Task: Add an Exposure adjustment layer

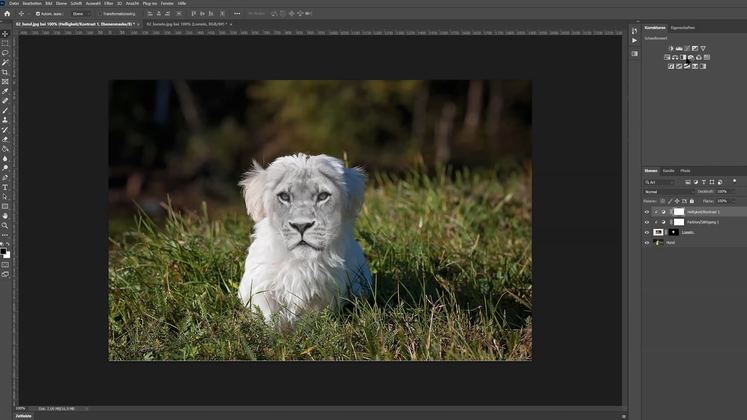Action: [695, 48]
